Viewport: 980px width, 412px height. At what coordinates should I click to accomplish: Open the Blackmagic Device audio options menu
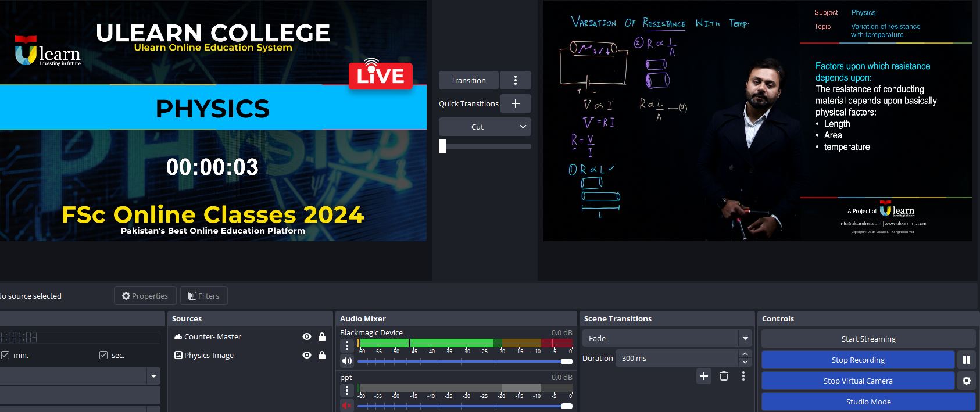(347, 346)
